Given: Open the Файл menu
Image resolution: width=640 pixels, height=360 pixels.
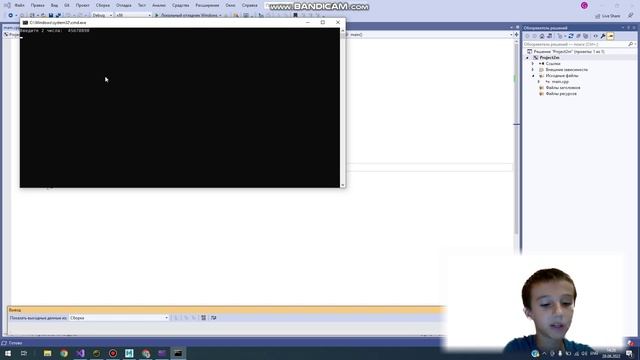Looking at the screenshot, I should 19,5.
